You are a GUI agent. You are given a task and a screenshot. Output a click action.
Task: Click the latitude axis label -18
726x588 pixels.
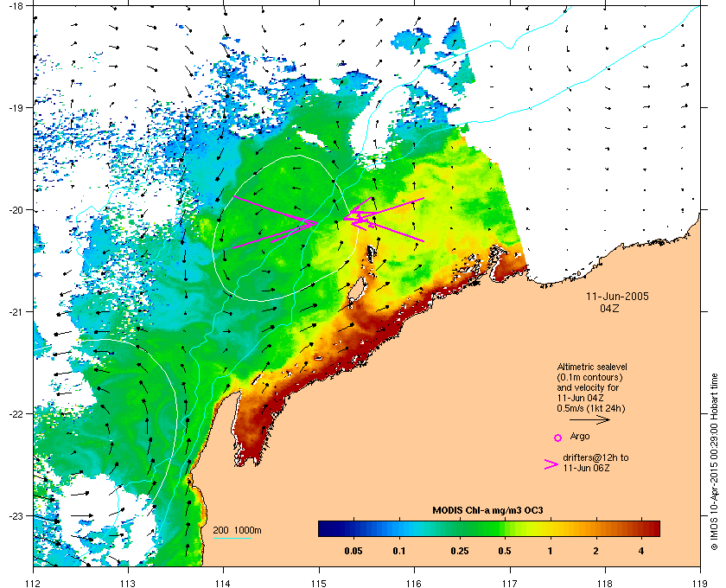(x=16, y=6)
